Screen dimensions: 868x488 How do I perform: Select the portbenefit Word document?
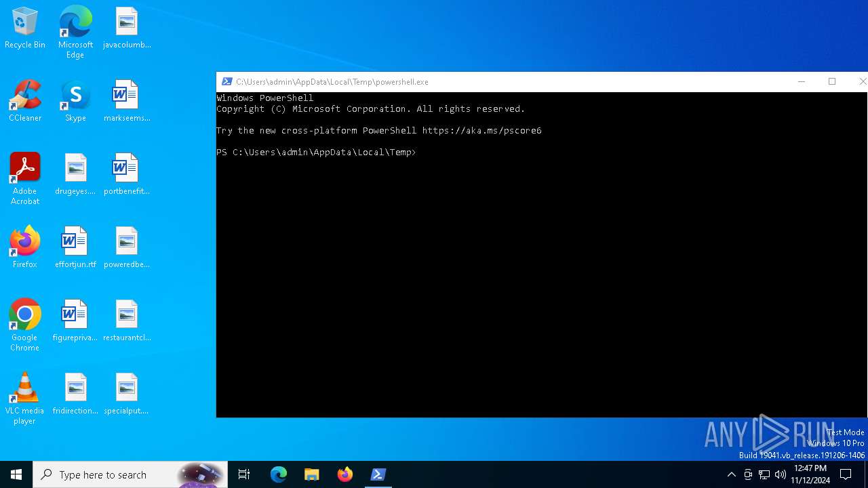[x=126, y=175]
